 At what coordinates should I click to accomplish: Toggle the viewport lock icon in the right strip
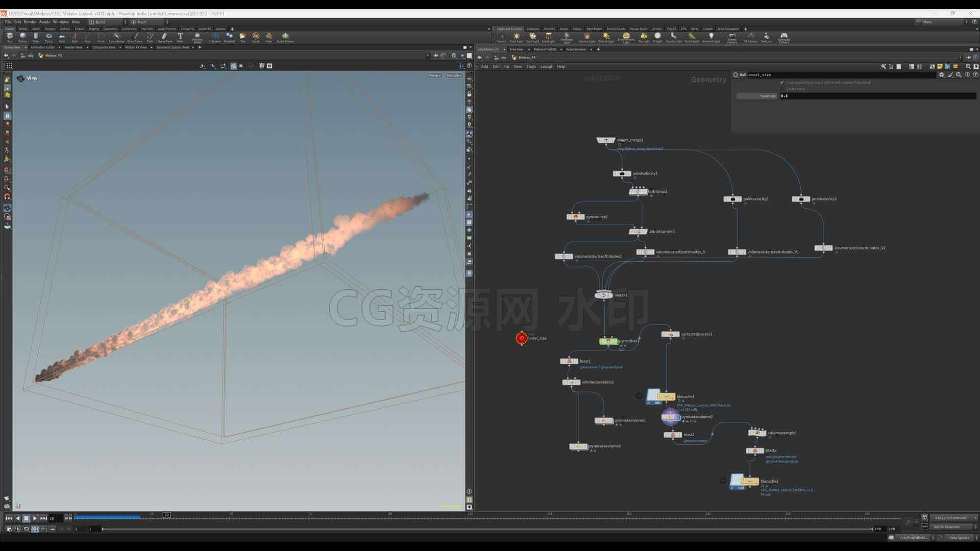[469, 94]
